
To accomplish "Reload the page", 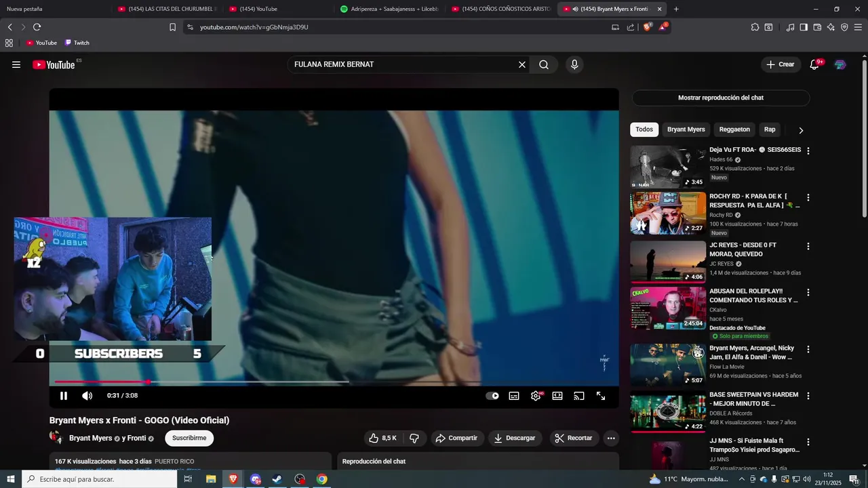I will [x=37, y=27].
